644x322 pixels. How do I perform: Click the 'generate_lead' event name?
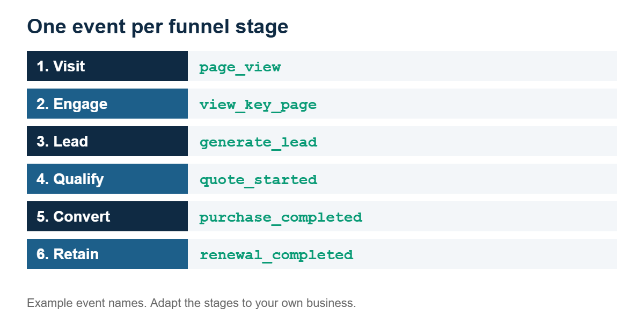click(x=258, y=142)
